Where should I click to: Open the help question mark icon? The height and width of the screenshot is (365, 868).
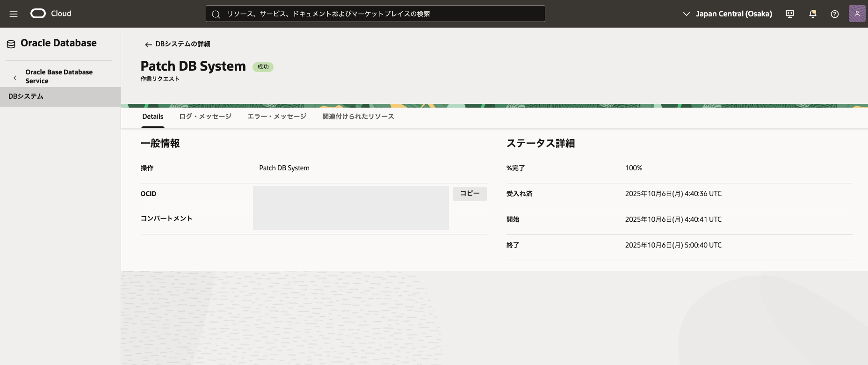pos(835,14)
